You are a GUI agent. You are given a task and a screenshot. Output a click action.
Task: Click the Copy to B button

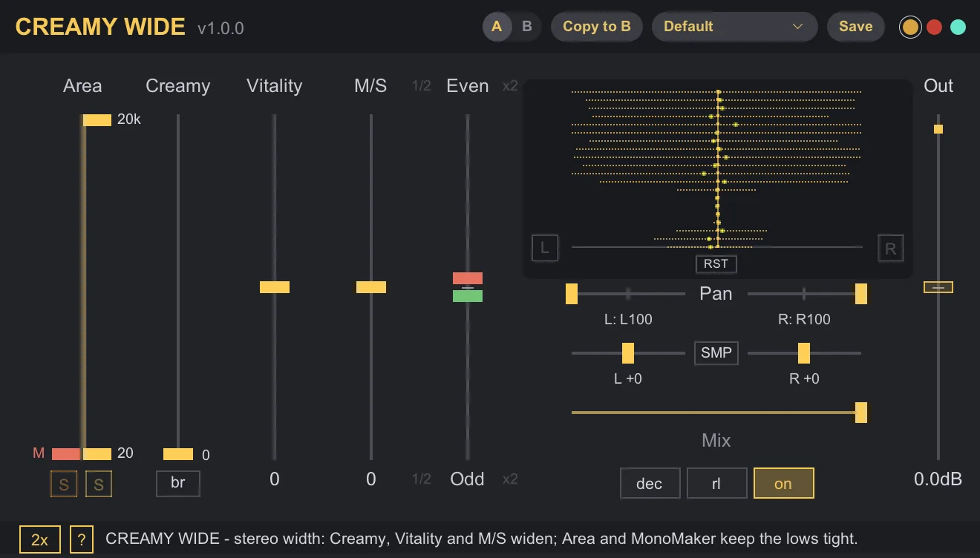tap(597, 27)
